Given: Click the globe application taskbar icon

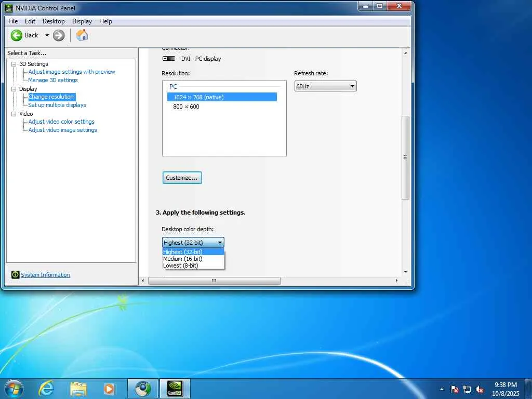Looking at the screenshot, I should tap(143, 389).
